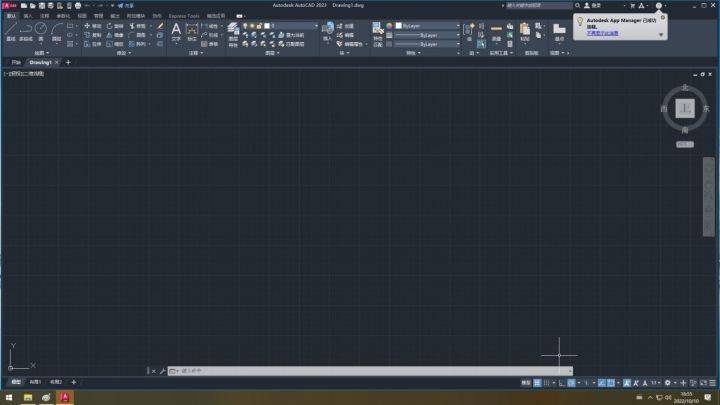720x405 pixels.
Task: Click the Copy tool in Modify panel
Action: (x=93, y=35)
